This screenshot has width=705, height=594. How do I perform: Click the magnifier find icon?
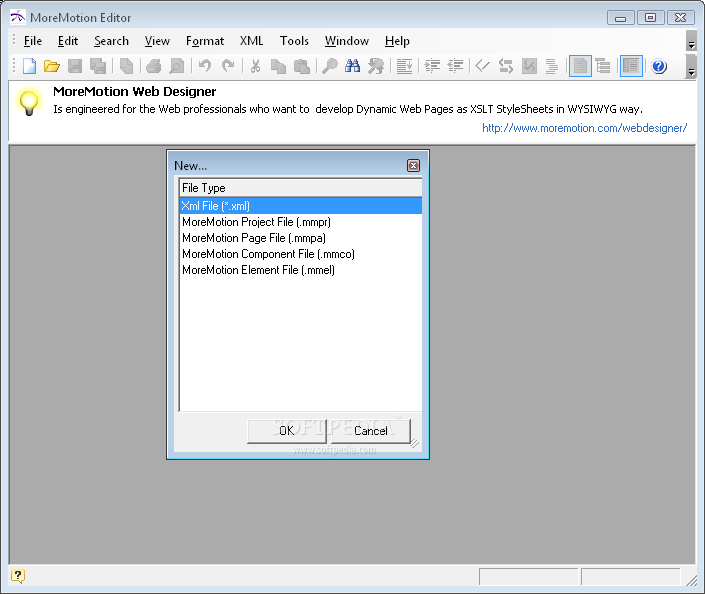pos(330,66)
